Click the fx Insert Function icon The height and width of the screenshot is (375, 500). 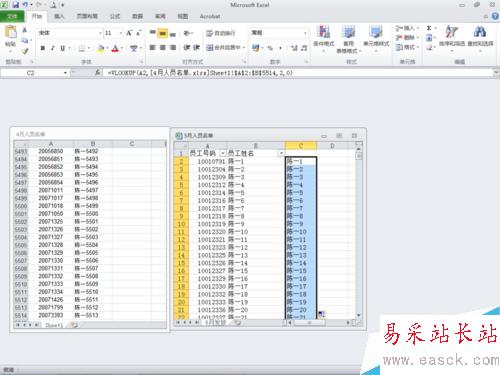click(x=97, y=72)
